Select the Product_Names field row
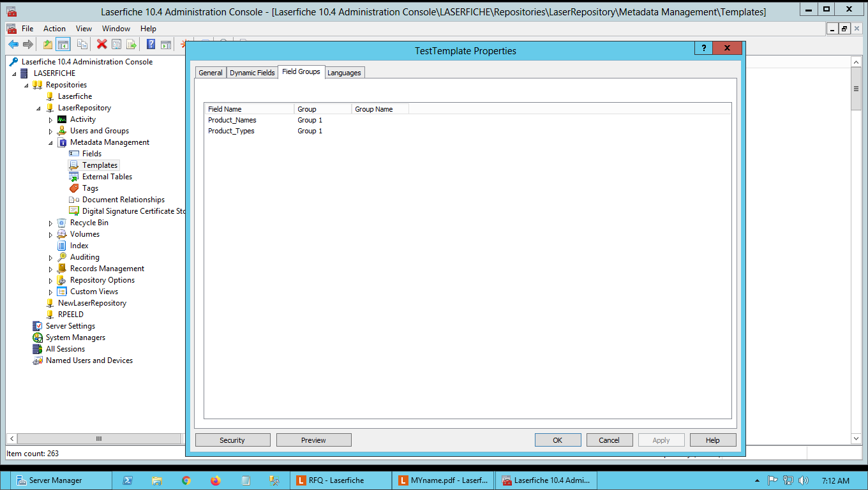The image size is (868, 490). (x=467, y=120)
